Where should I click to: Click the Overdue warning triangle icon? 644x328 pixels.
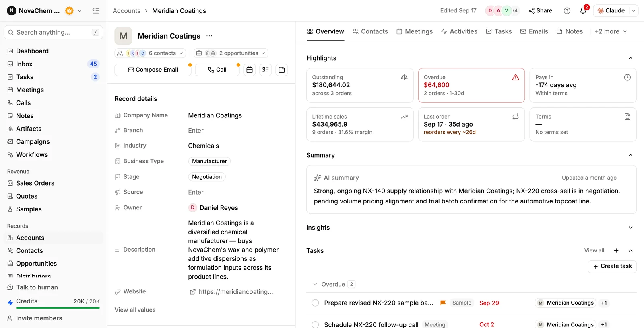[x=516, y=78]
